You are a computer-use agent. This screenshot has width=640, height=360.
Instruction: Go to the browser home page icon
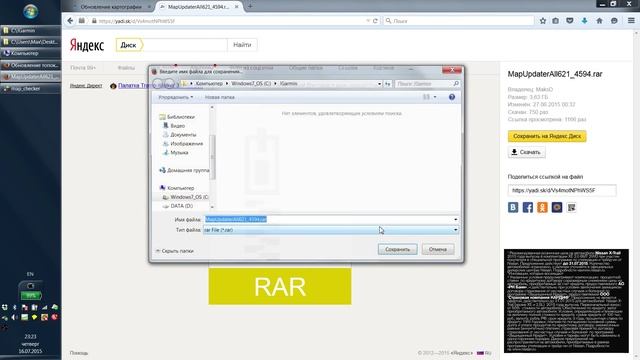tap(599, 21)
